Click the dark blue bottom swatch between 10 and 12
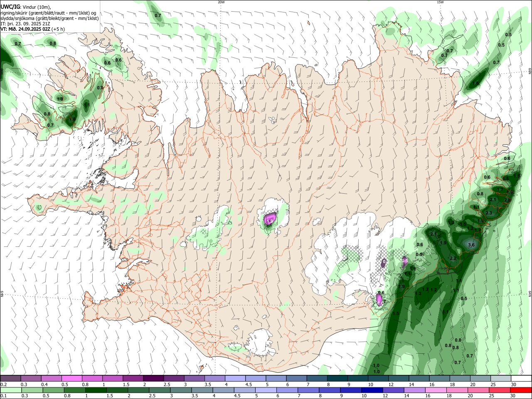532x399 pixels. click(x=372, y=390)
